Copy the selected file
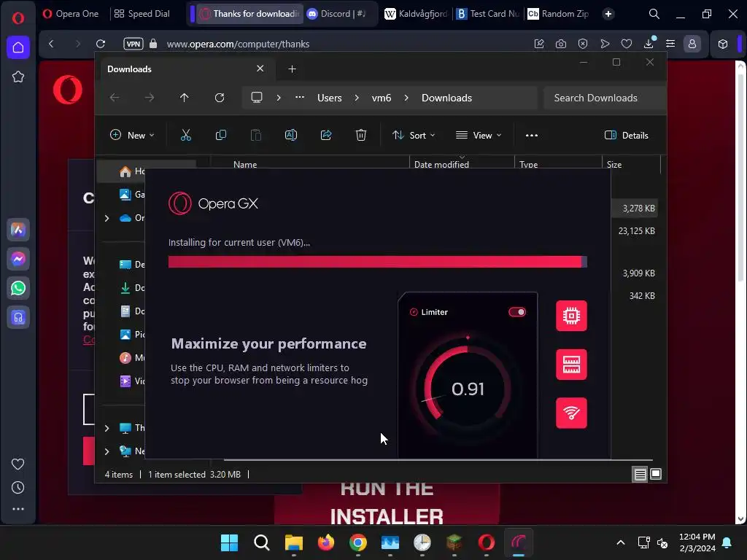The height and width of the screenshot is (560, 747). (220, 135)
